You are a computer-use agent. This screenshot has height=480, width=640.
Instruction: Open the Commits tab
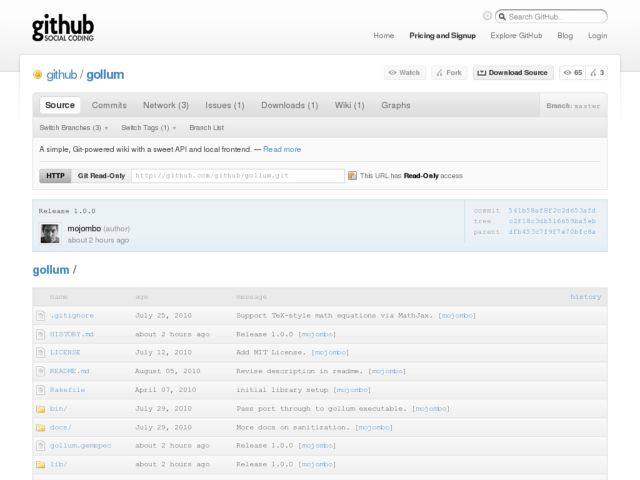[109, 105]
